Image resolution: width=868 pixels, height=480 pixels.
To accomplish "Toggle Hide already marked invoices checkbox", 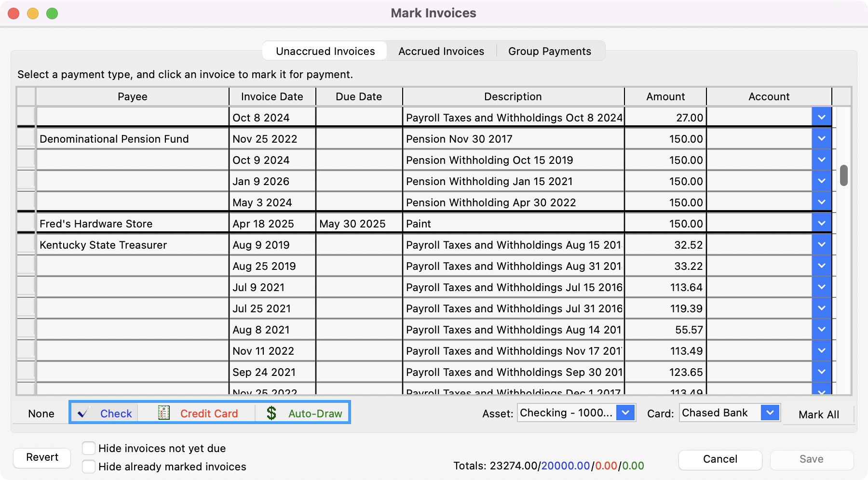I will pos(89,467).
